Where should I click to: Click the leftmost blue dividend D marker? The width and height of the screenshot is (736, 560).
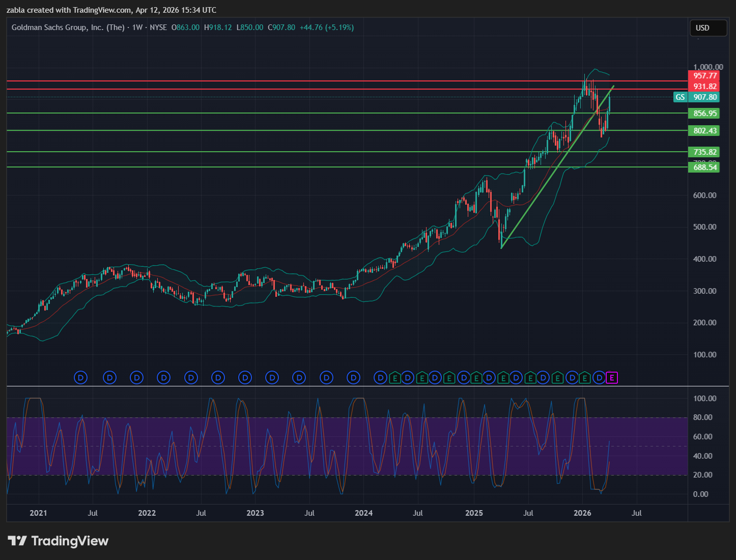pyautogui.click(x=81, y=378)
